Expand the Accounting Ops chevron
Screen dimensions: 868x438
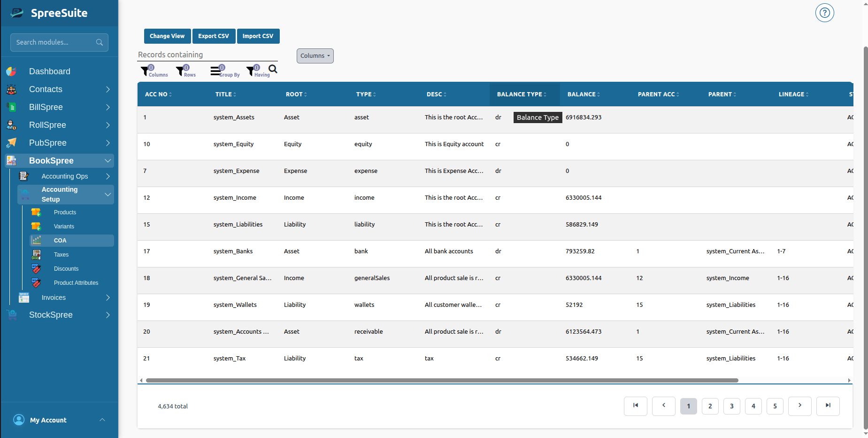108,176
